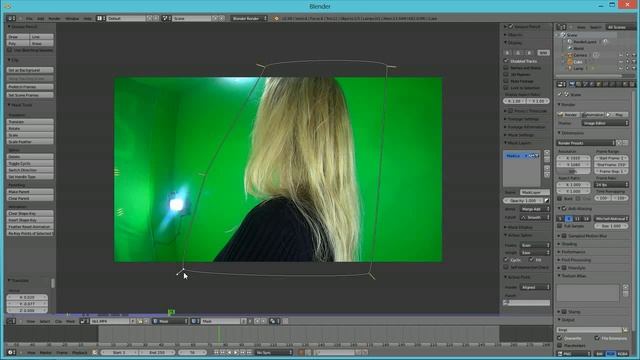Image resolution: width=640 pixels, height=360 pixels.
Task: Click the clip editor type icon in the clip header
Action: click(10, 321)
